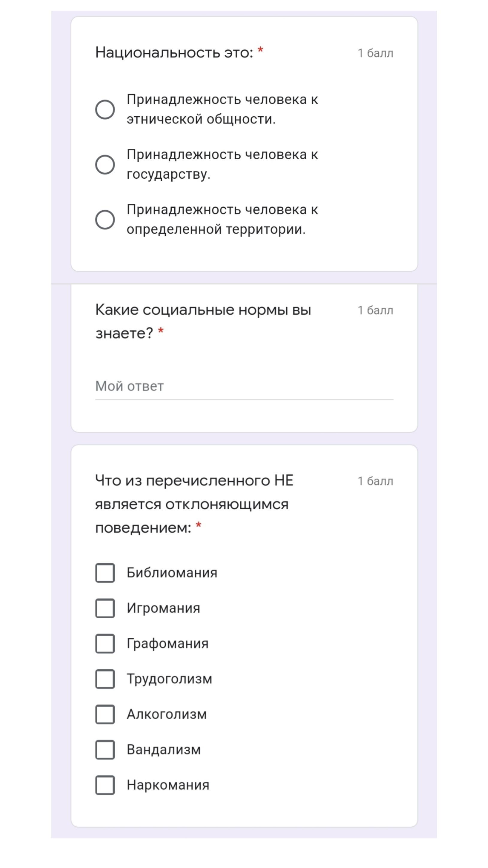
Task: Check the Наркомания checkbox
Action: click(x=105, y=785)
